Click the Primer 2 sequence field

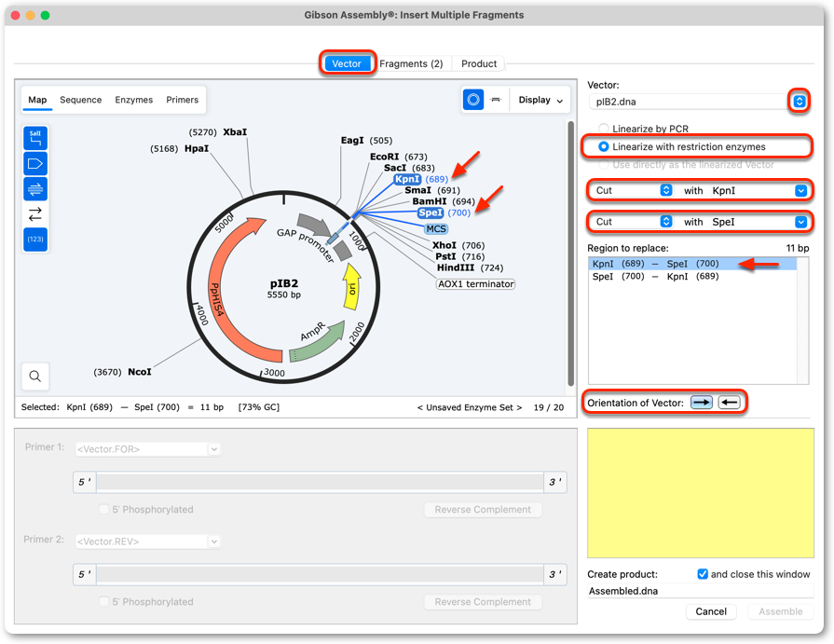click(x=320, y=574)
